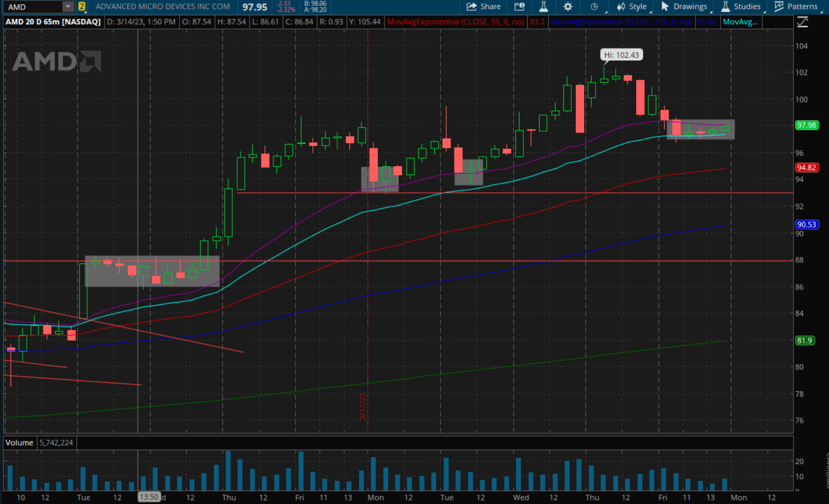Image resolution: width=829 pixels, height=504 pixels.
Task: Click the red MovAvgExponential CLOSE 55 label
Action: (456, 22)
